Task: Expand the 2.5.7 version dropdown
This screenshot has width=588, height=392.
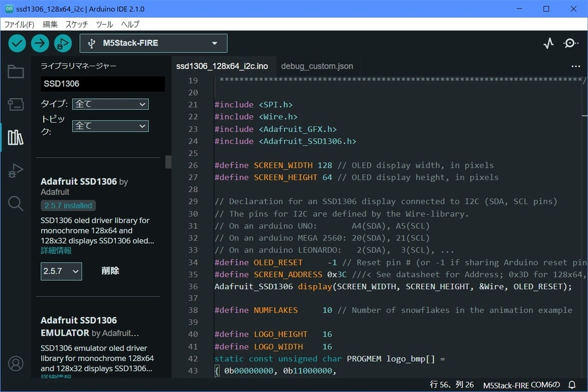Action: 61,271
